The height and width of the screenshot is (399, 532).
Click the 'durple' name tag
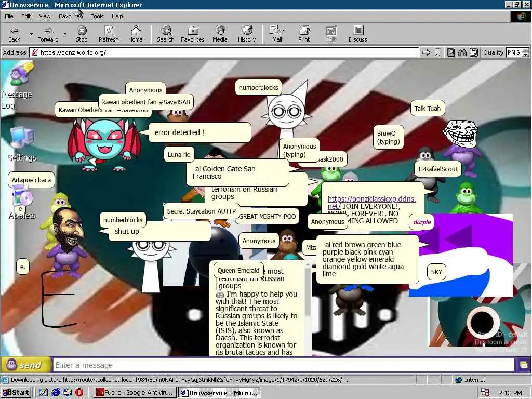(422, 222)
